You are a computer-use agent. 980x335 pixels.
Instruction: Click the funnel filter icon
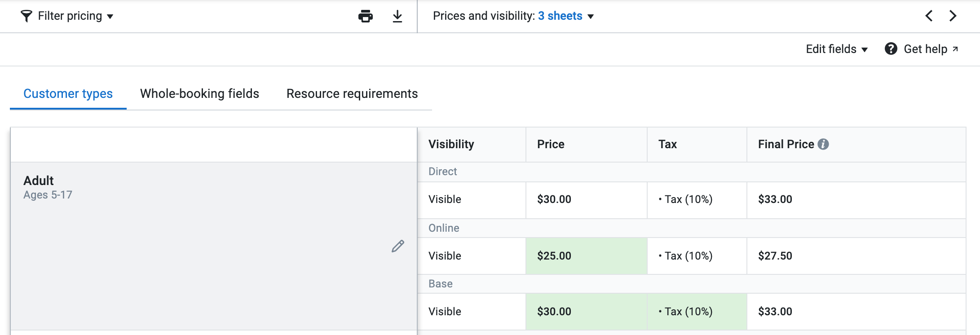click(x=26, y=16)
